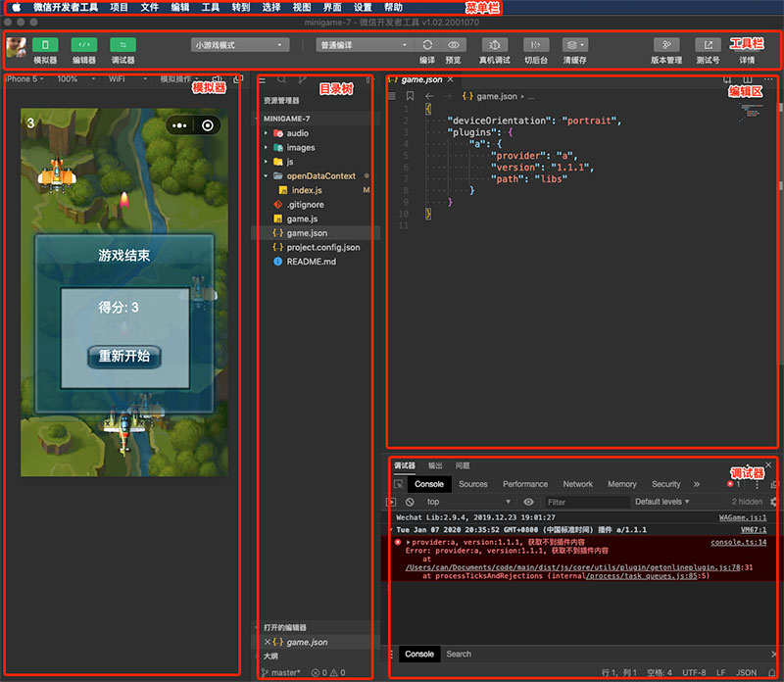Click the 预览 (preview) eye icon
Image resolution: width=784 pixels, height=682 pixels.
tap(454, 45)
